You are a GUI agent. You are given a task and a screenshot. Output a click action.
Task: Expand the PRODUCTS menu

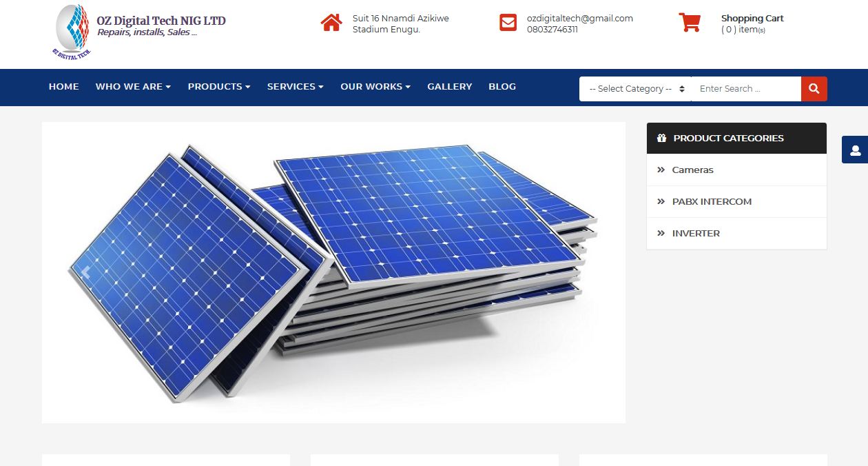(x=219, y=87)
